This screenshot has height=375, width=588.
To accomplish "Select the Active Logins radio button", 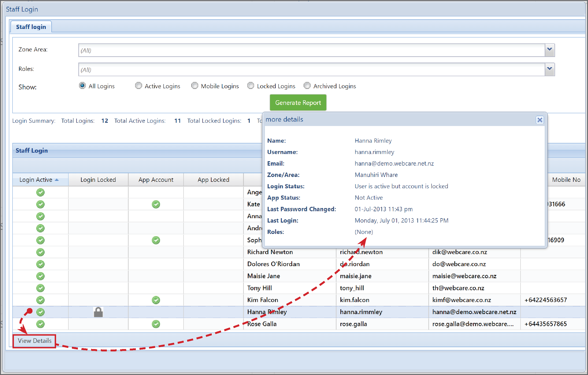I will pyautogui.click(x=138, y=86).
